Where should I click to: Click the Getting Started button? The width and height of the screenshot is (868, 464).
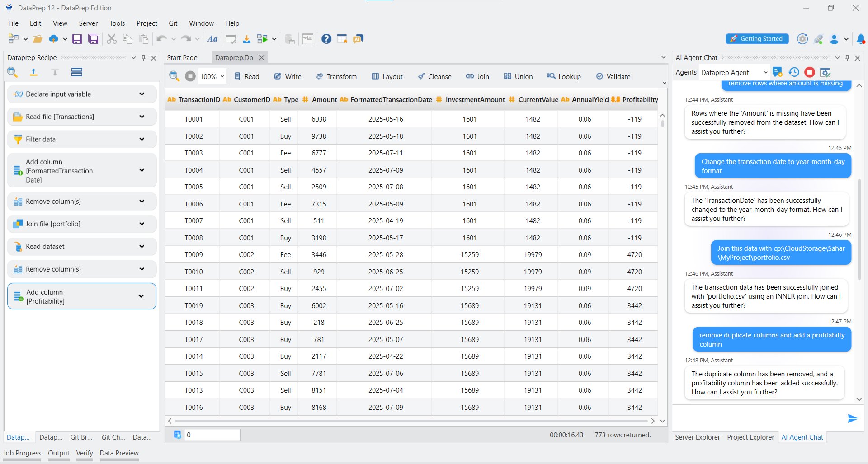click(x=757, y=39)
